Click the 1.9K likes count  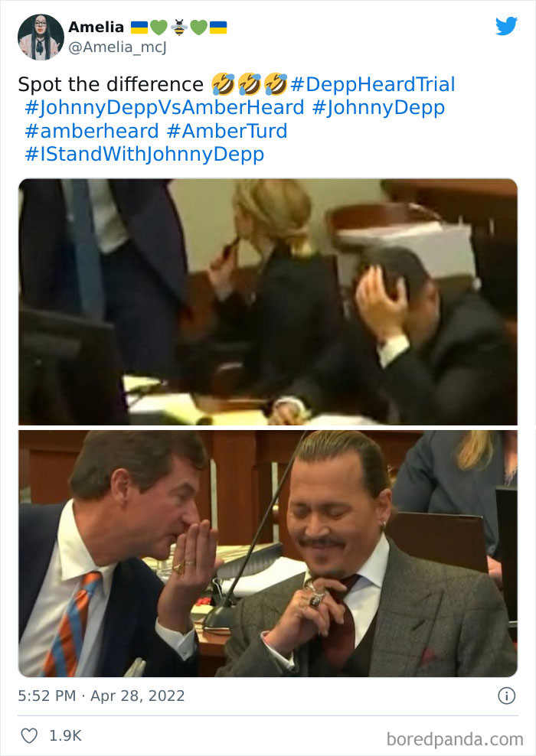pyautogui.click(x=66, y=736)
